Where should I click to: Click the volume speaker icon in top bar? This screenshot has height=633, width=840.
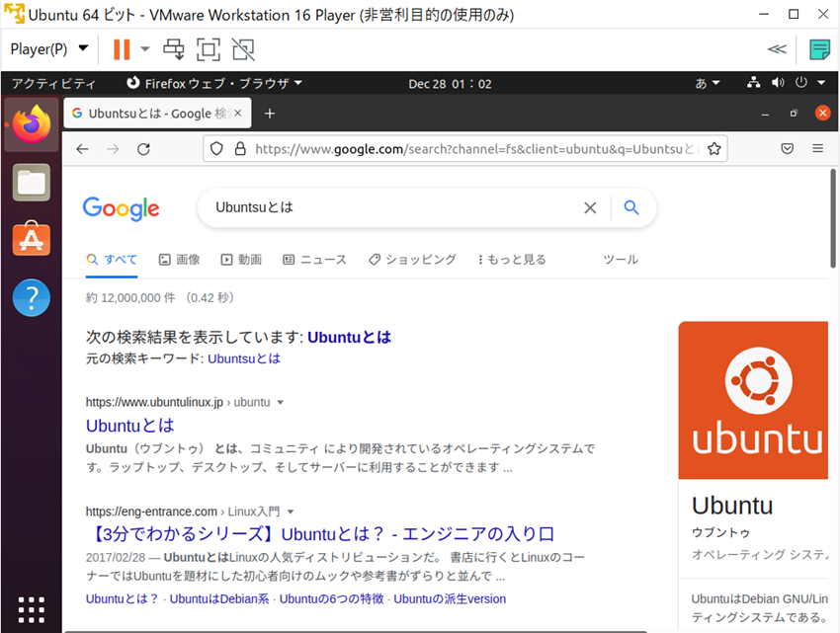(x=778, y=83)
